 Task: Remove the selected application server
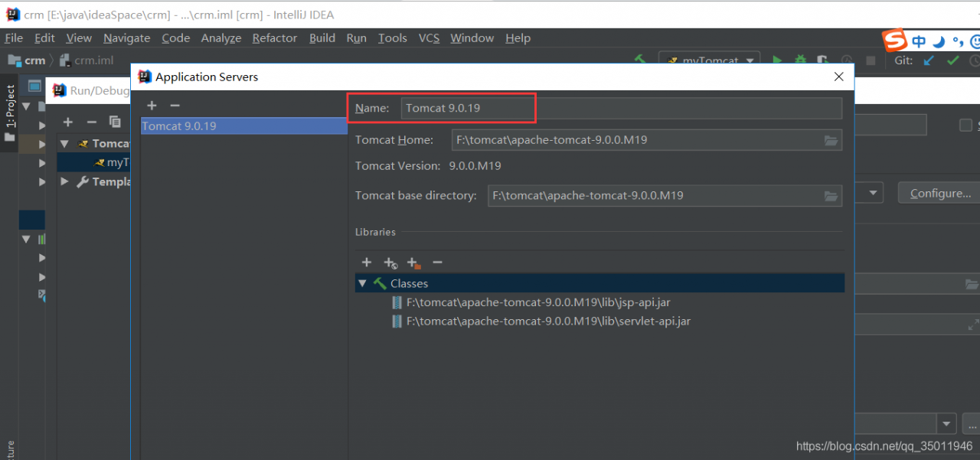coord(175,106)
